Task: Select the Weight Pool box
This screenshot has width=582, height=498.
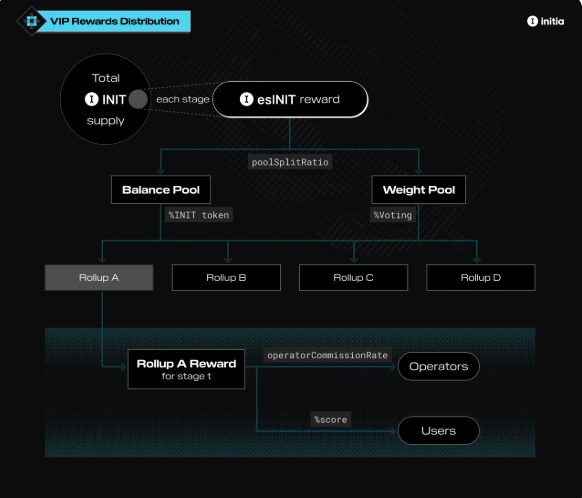Action: pos(419,190)
